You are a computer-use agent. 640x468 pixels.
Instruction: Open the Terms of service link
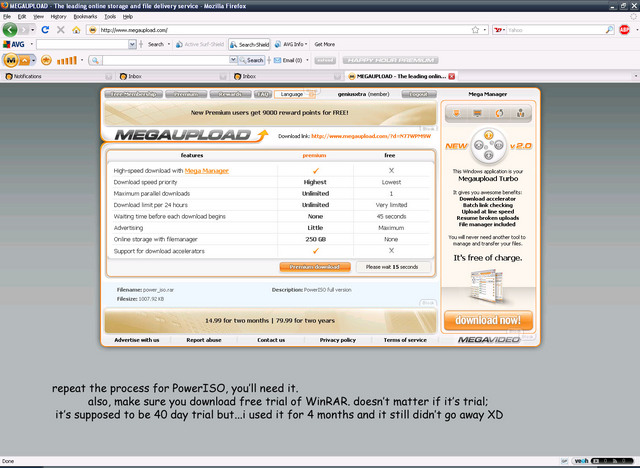coord(405,340)
